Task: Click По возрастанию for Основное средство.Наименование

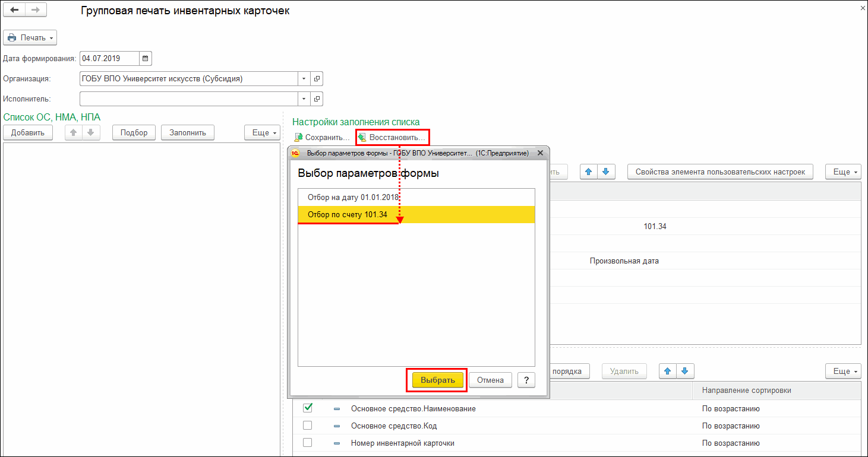Action: (731, 408)
